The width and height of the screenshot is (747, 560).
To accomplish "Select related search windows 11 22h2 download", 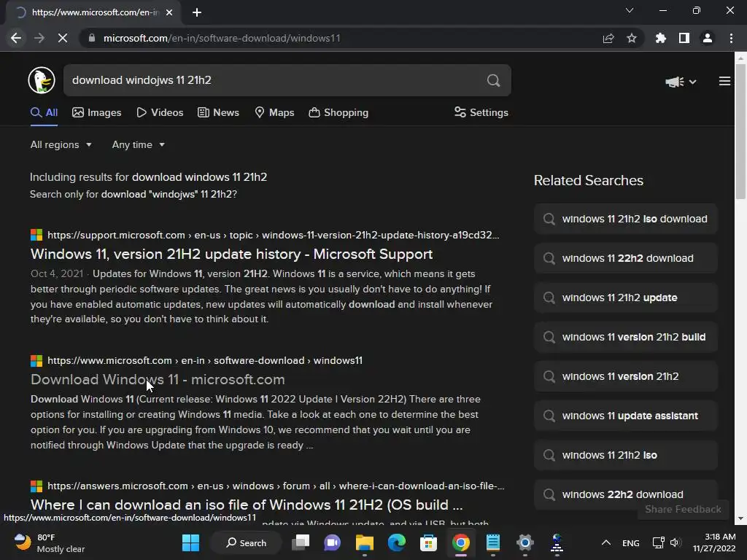I will tap(625, 258).
